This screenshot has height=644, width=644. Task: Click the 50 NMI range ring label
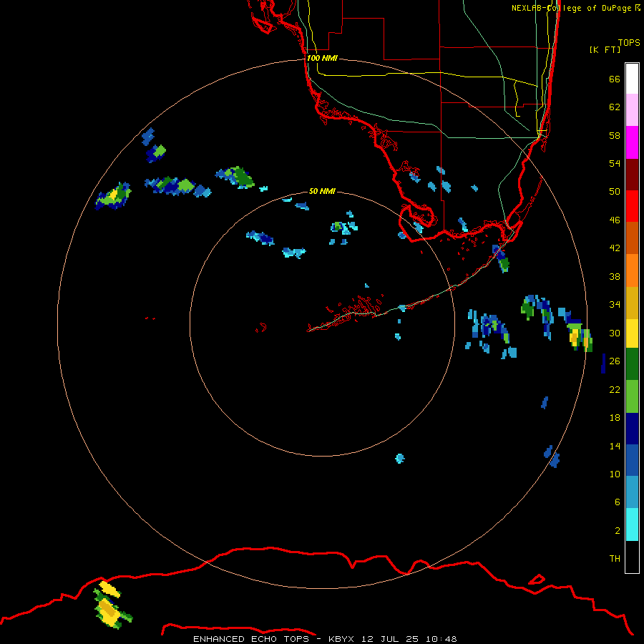(x=322, y=191)
